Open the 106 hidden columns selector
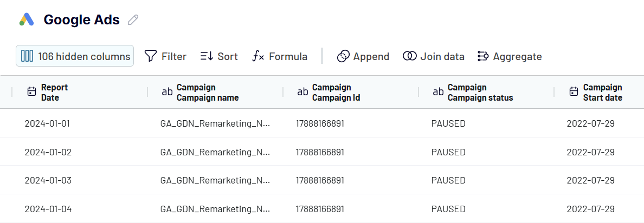This screenshot has width=644, height=223. point(75,56)
